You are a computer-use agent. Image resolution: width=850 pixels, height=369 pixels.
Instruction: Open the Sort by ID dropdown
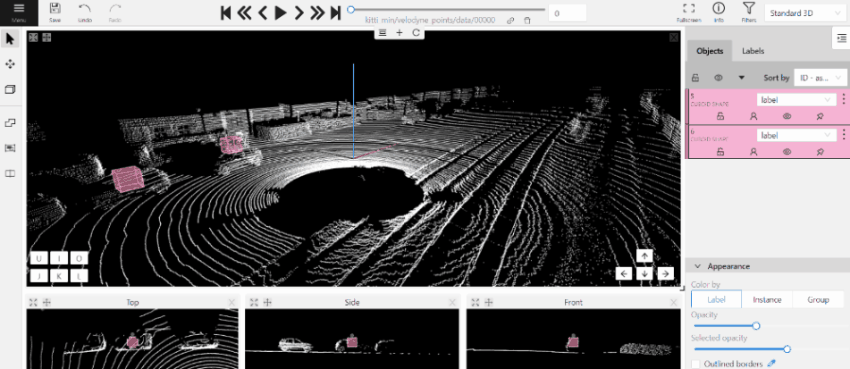[819, 77]
